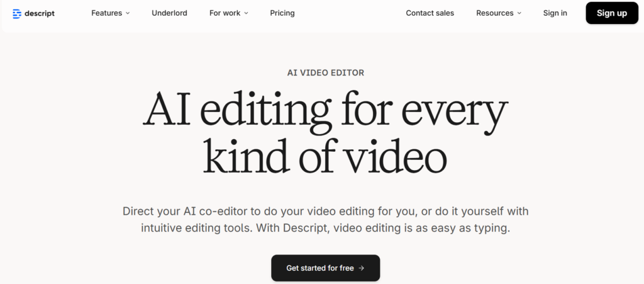Viewport: 644px width, 284px height.
Task: Expand the chevron beside Features
Action: tap(128, 13)
